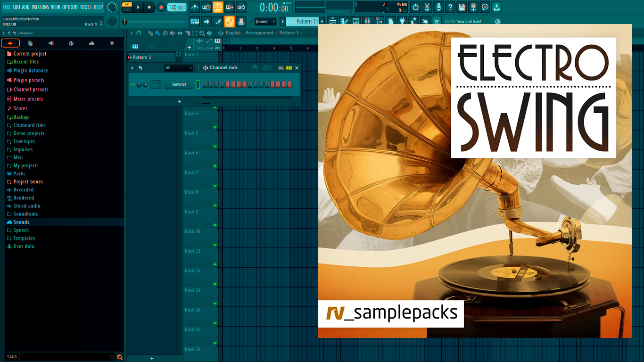Enable step editing mode arrow icon
Screen dimensions: 644x362
(206, 21)
